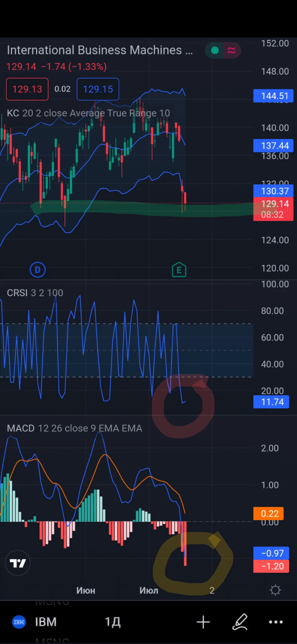Expand the KC indicator legend

tap(88, 113)
